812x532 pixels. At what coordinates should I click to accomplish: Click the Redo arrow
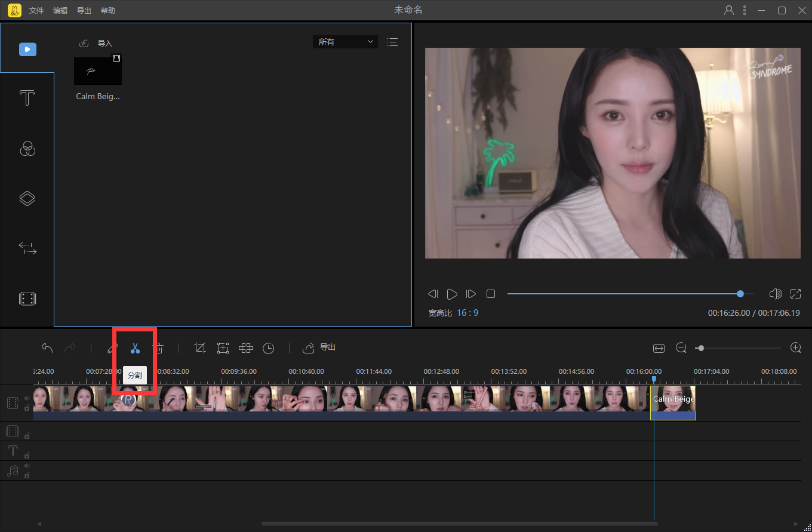[x=70, y=348]
